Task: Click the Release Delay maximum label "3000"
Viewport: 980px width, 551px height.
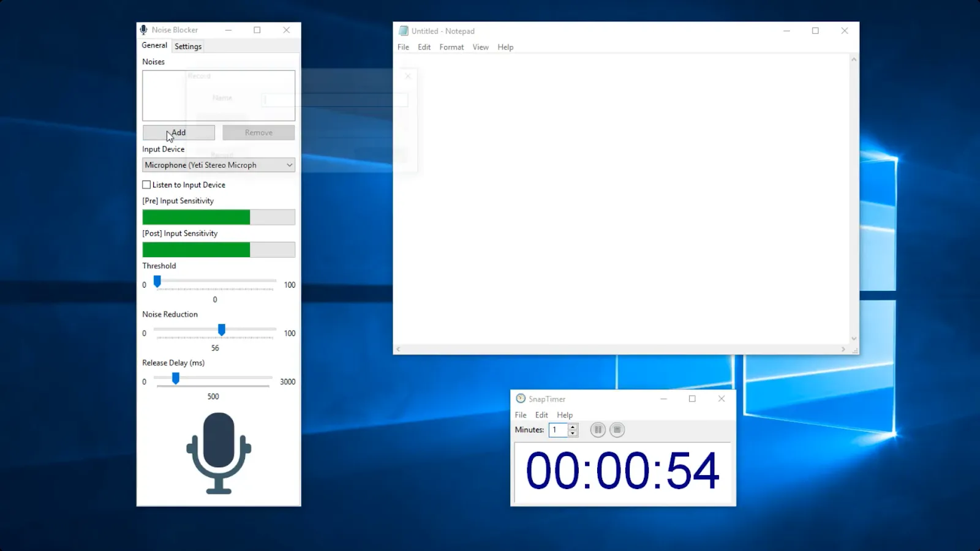Action: pyautogui.click(x=288, y=381)
